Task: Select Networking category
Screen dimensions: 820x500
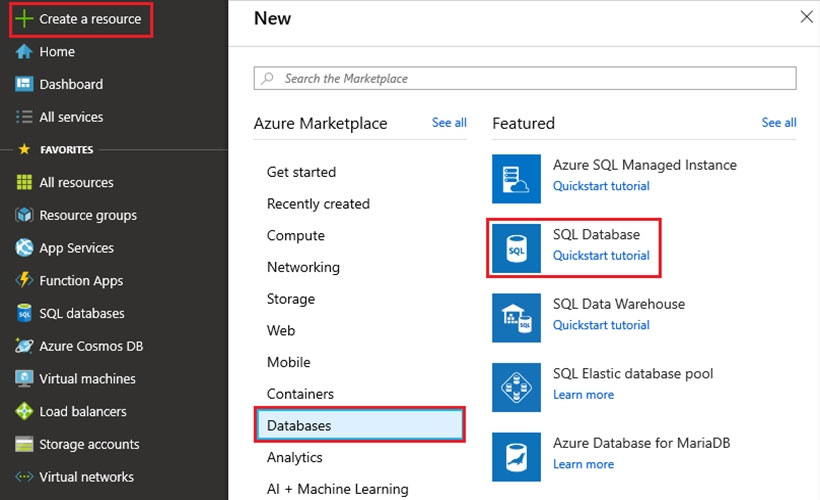Action: [x=303, y=267]
